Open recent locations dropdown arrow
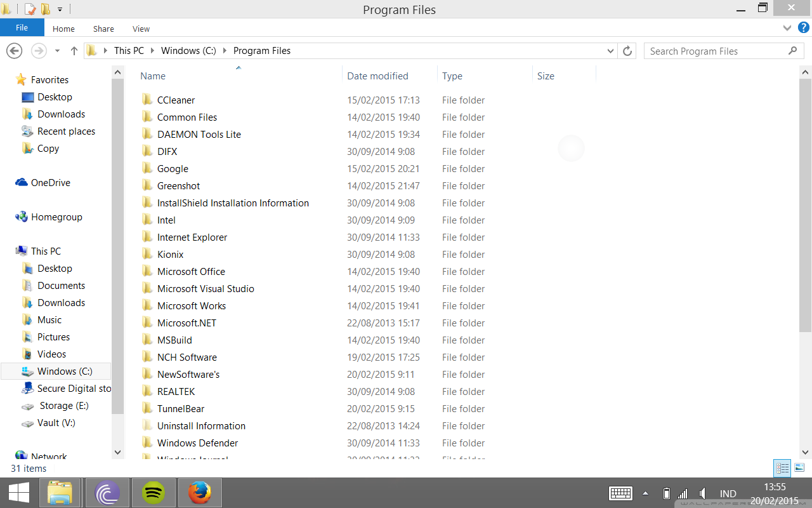The height and width of the screenshot is (508, 812). tap(57, 51)
